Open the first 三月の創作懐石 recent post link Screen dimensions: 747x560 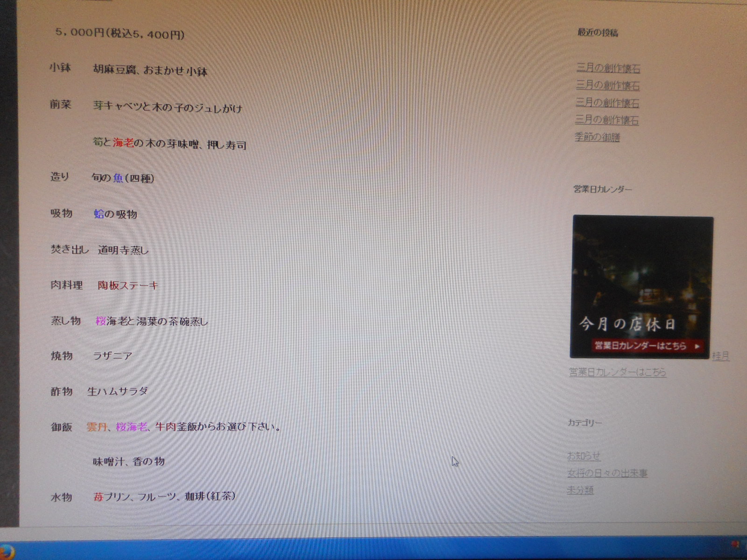(608, 68)
